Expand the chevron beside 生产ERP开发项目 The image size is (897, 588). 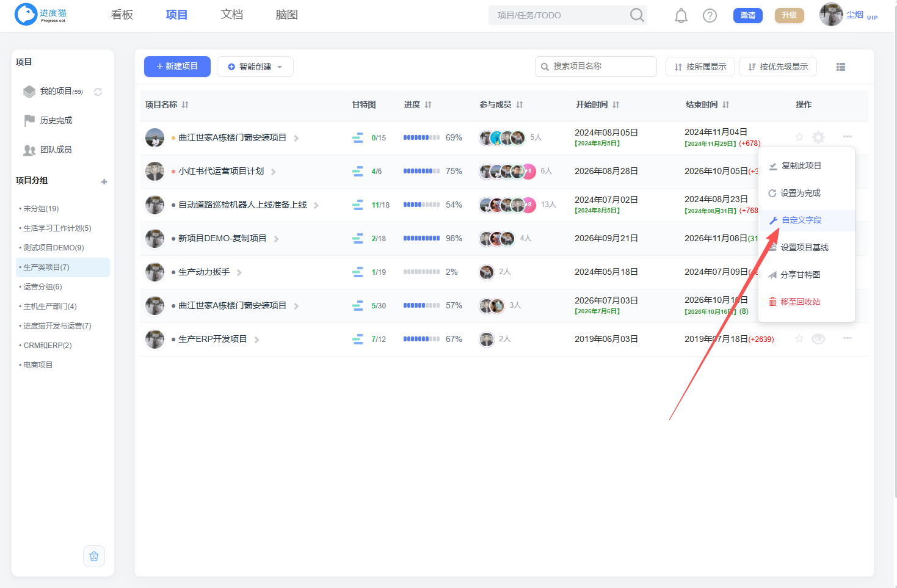[x=257, y=340]
